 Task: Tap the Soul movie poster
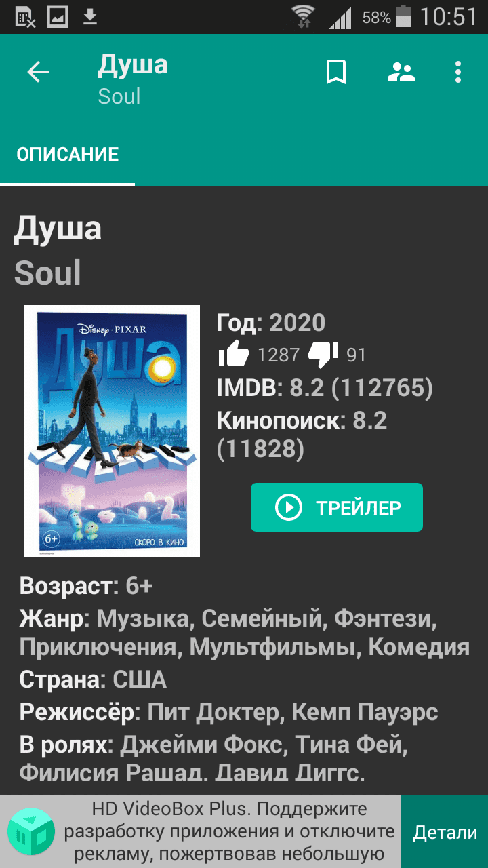coord(112,431)
